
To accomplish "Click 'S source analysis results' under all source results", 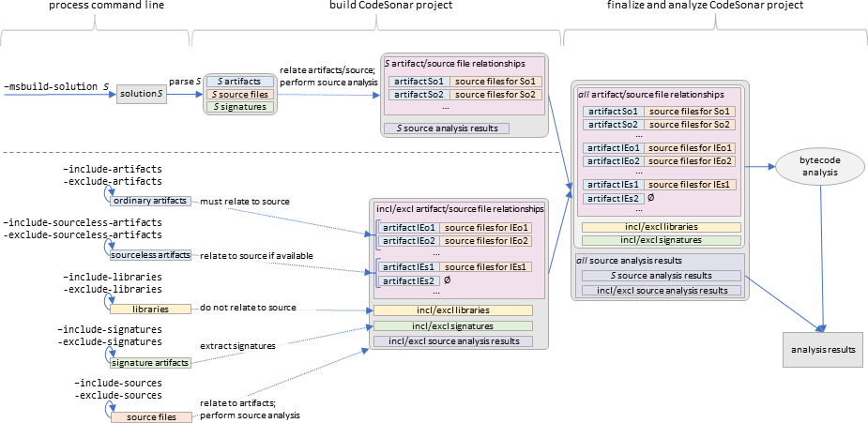I will pyautogui.click(x=661, y=276).
